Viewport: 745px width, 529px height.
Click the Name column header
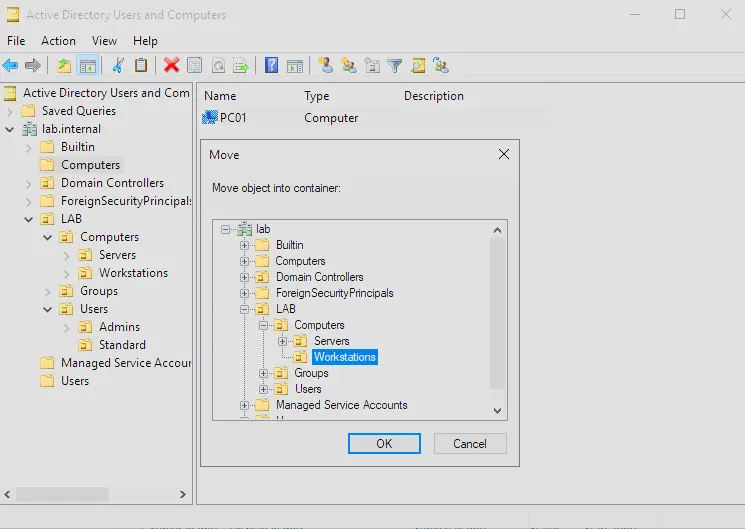coord(220,96)
